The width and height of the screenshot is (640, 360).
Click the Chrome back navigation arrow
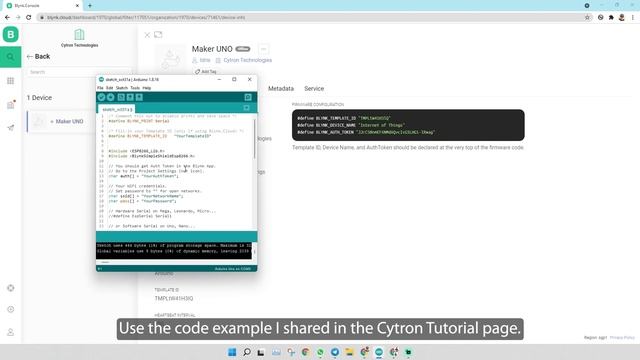7,18
